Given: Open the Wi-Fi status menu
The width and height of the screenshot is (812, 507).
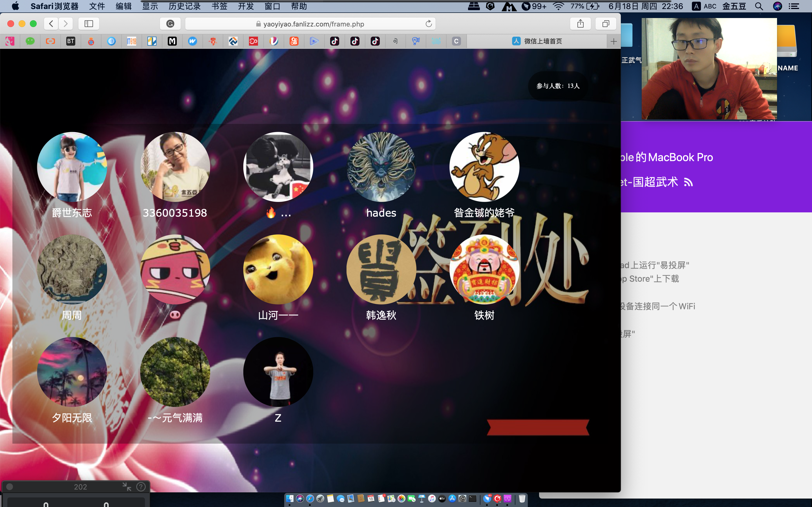Looking at the screenshot, I should [x=558, y=6].
